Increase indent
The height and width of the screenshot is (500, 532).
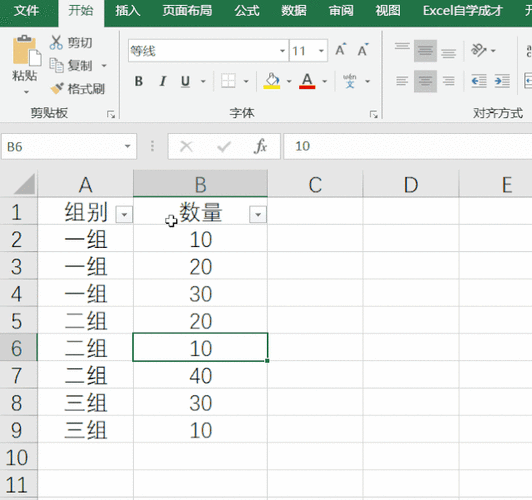click(502, 81)
